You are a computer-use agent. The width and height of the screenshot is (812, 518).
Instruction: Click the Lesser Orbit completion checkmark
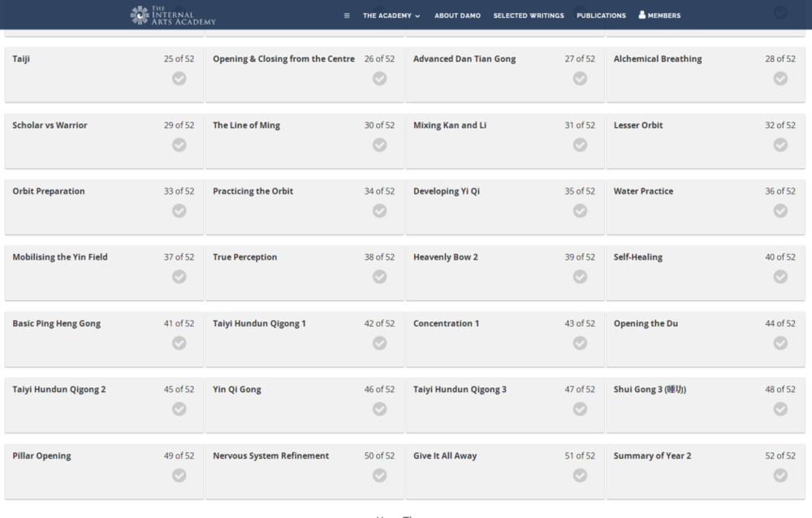coord(780,145)
